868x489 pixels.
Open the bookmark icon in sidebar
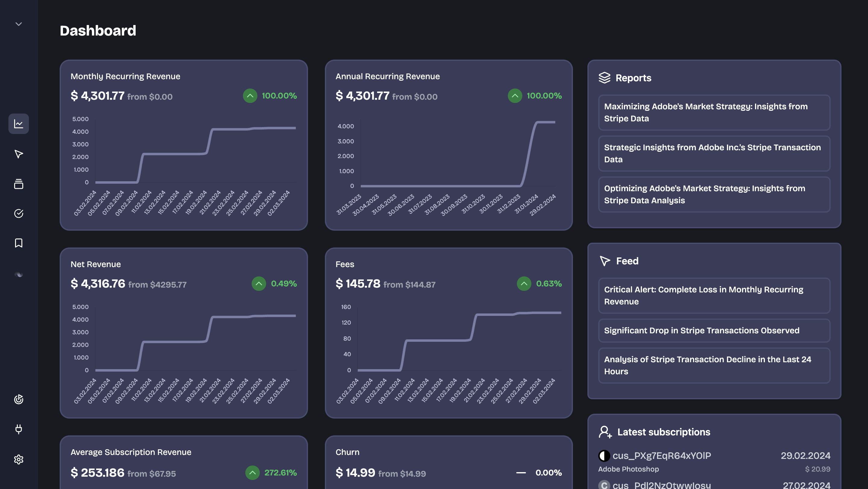[18, 243]
